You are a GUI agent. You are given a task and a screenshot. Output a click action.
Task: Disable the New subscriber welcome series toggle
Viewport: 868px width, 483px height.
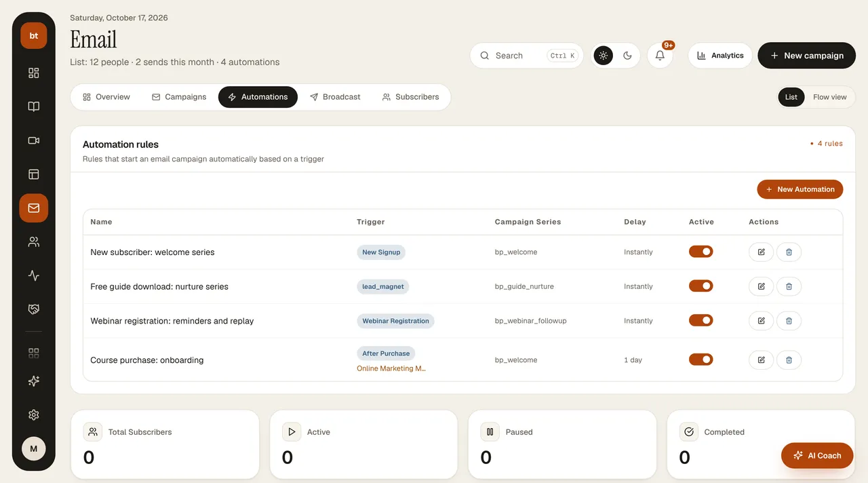pyautogui.click(x=701, y=252)
